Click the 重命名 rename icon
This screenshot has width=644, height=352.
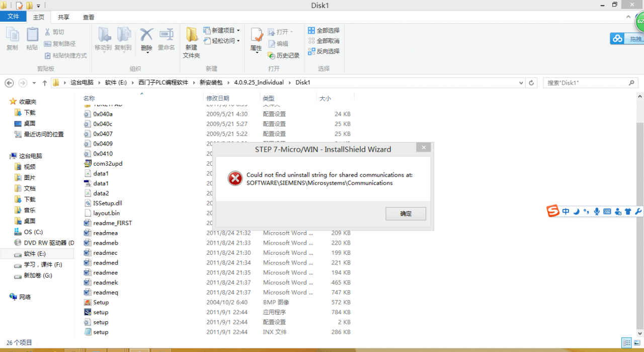coord(167,39)
